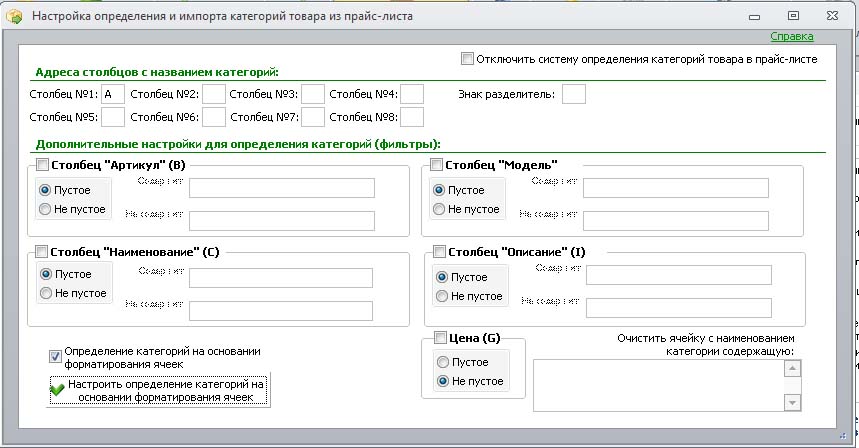Maximize the settings window
The width and height of the screenshot is (859, 448).
point(793,16)
